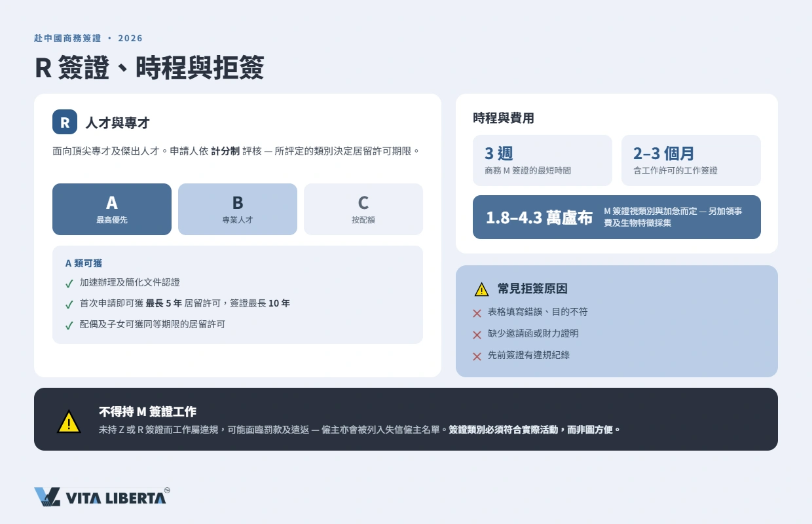Select the A 最高優先 card
This screenshot has width=812, height=524.
pos(112,209)
